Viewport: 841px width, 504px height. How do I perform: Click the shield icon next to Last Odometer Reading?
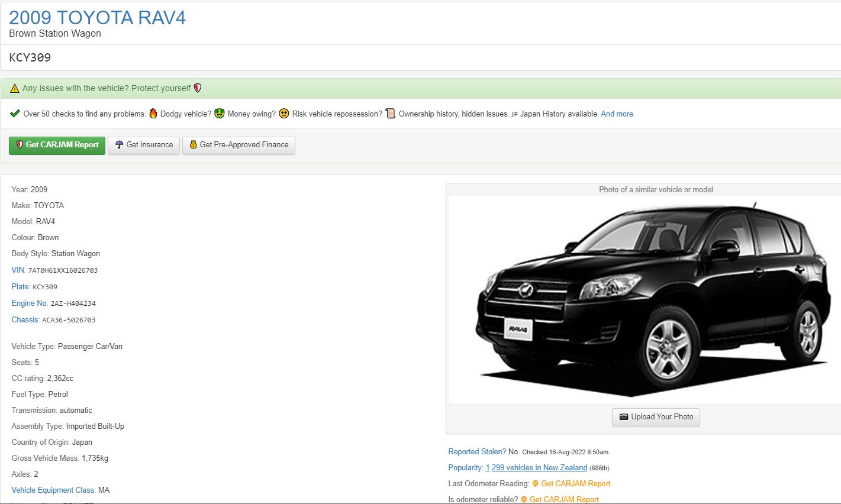click(x=535, y=484)
